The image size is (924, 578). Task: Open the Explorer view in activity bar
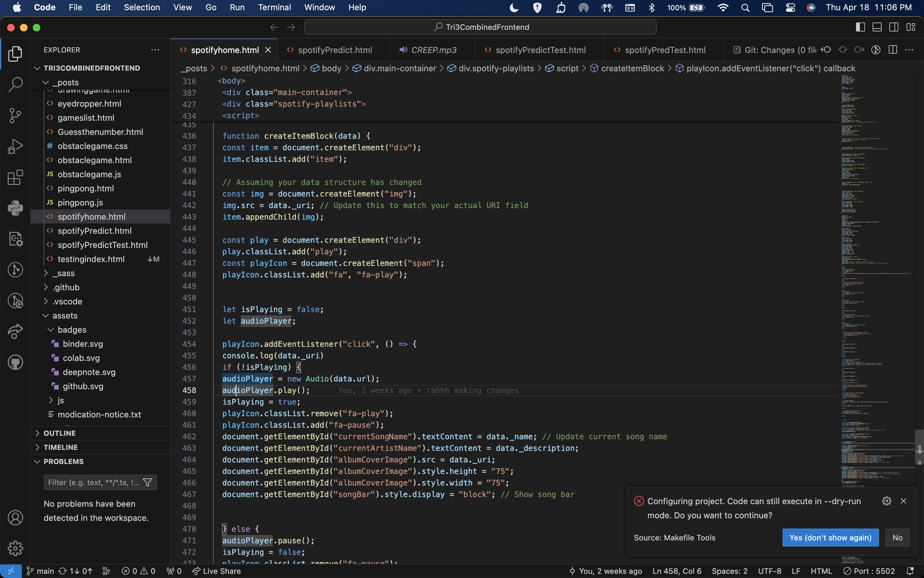(15, 54)
